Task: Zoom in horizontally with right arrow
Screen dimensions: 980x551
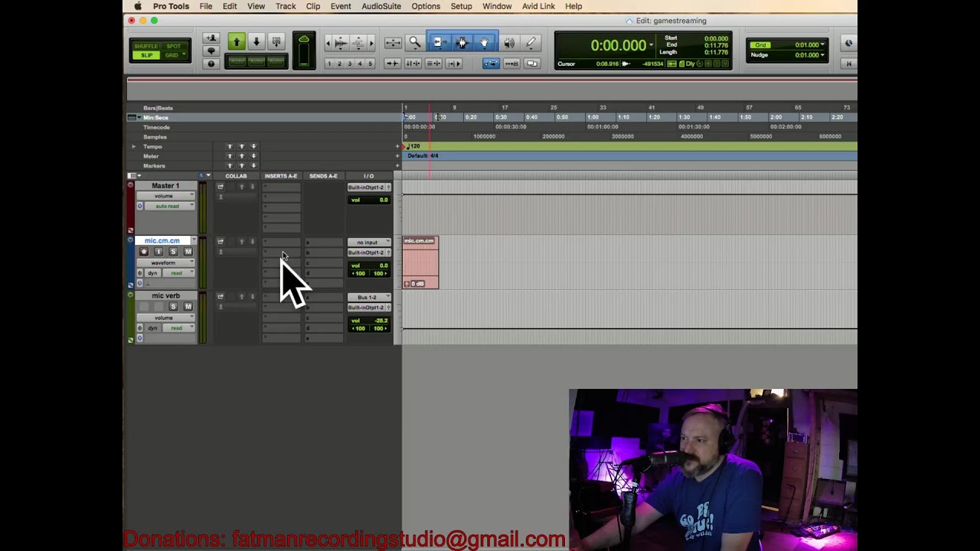Action: pyautogui.click(x=371, y=43)
